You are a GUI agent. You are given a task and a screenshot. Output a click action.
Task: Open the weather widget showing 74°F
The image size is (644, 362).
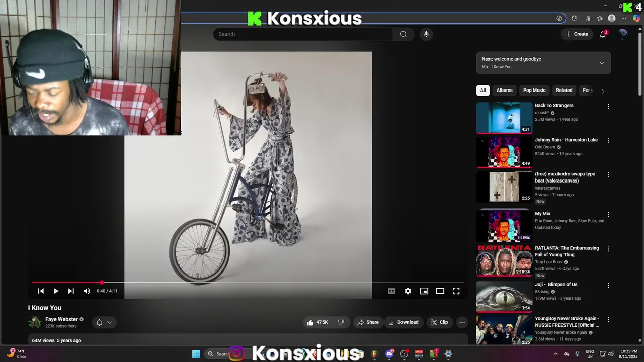[x=16, y=354]
